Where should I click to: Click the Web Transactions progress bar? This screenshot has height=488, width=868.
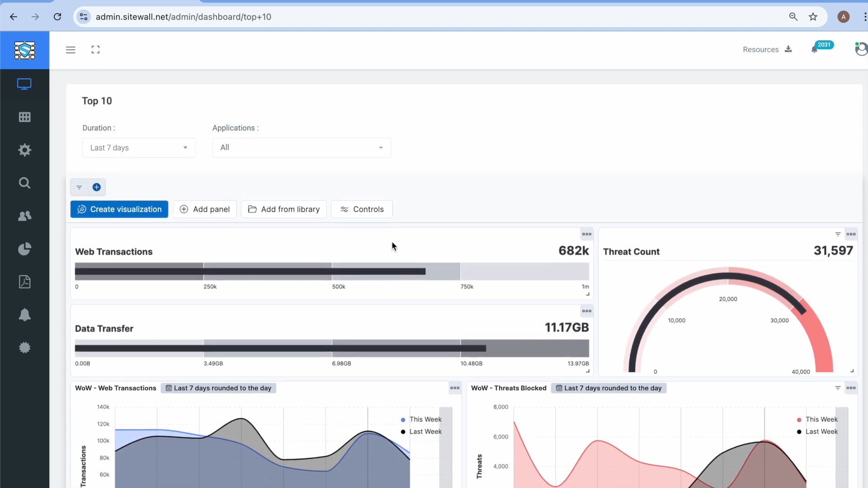pyautogui.click(x=332, y=272)
